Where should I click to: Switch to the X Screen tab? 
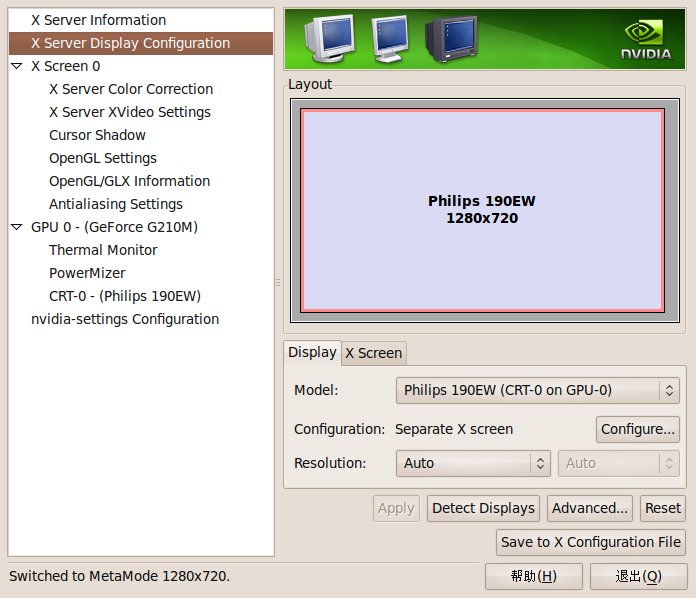point(374,353)
